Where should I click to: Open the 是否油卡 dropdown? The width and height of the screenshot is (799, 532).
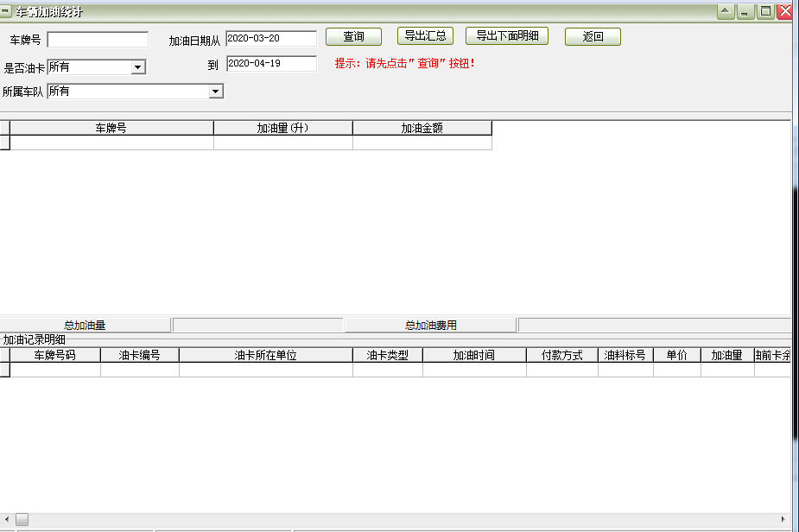[x=137, y=67]
